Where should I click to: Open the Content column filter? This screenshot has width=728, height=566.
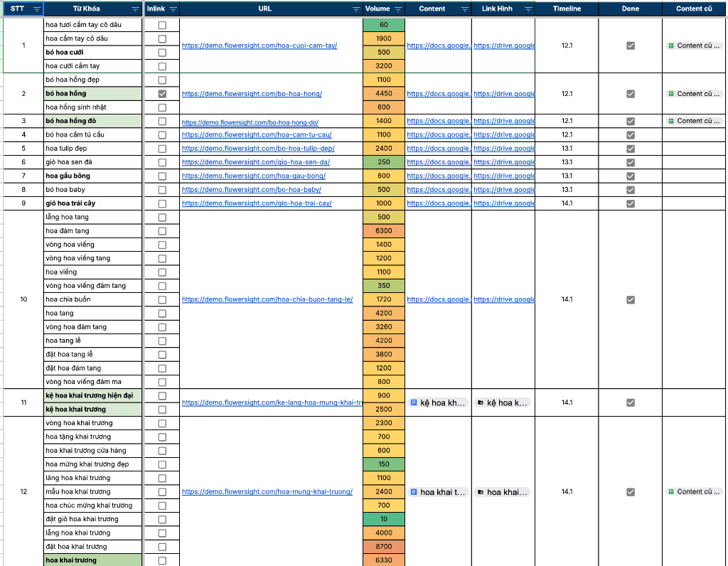point(465,9)
